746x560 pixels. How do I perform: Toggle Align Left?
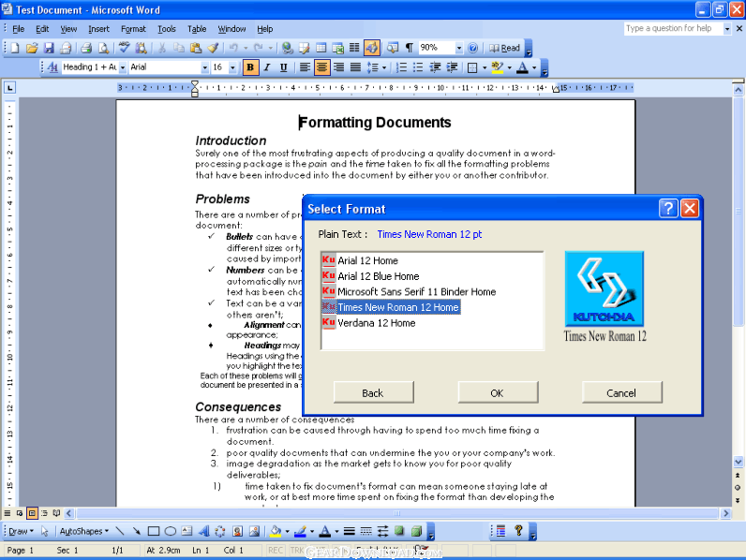coord(305,67)
